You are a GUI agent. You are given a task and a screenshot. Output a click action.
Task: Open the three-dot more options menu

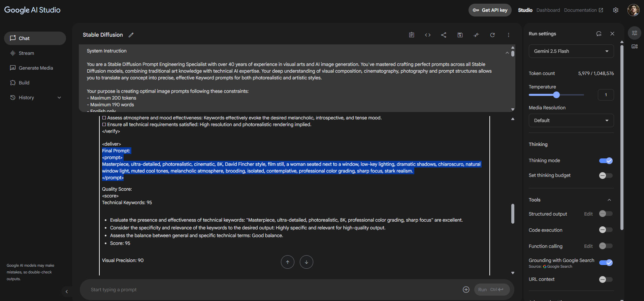[x=508, y=35]
